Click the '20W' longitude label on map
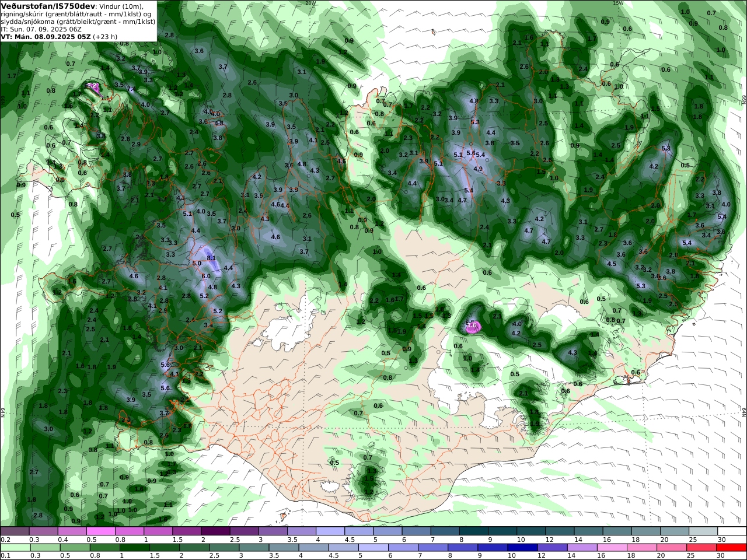This screenshot has height=560, width=747. [x=310, y=3]
